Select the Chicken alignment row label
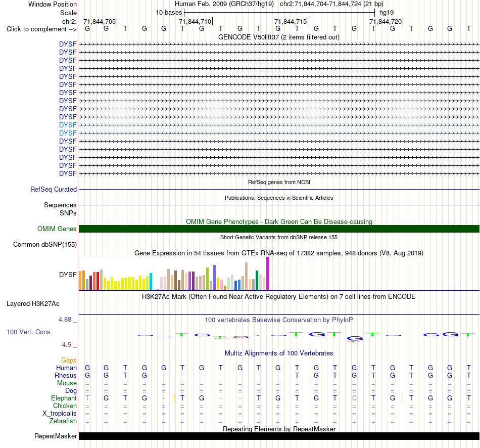The width and height of the screenshot is (480, 448). click(x=65, y=406)
